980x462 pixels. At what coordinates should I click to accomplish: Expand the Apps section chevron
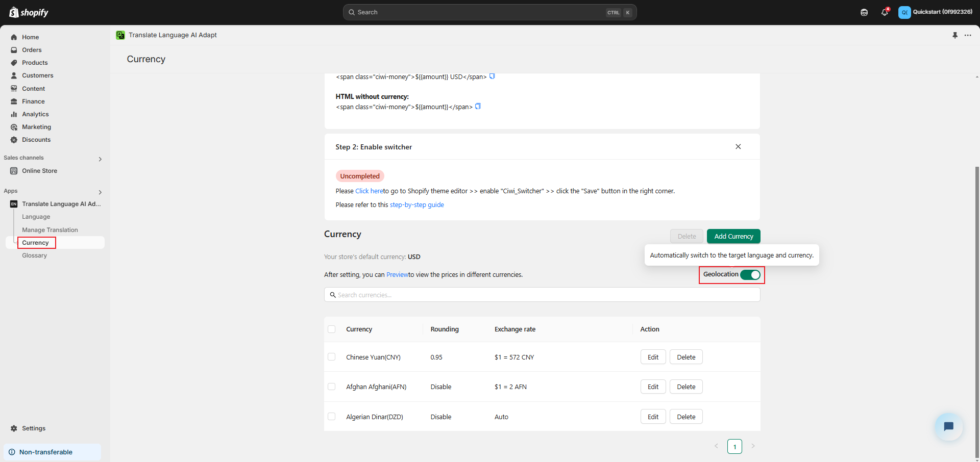100,192
